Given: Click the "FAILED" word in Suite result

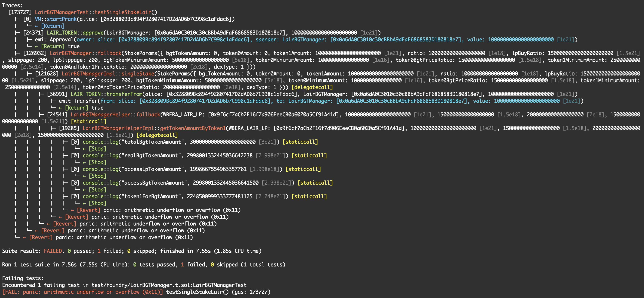Looking at the screenshot, I should click(53, 251).
